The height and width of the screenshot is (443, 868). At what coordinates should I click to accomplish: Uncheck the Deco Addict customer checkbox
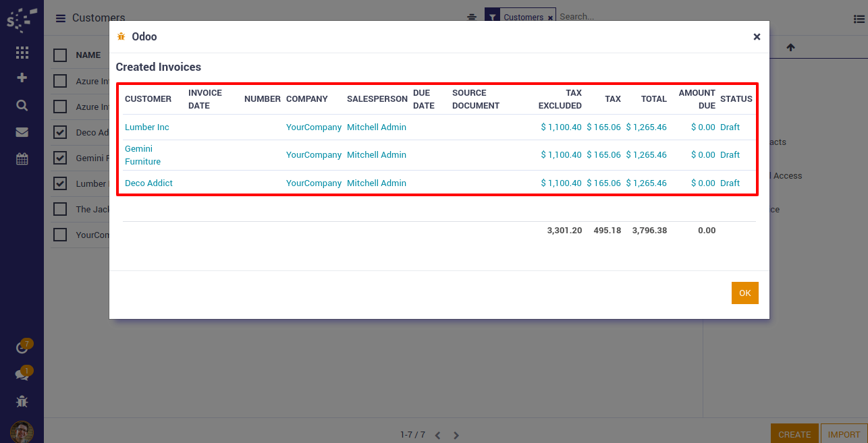click(60, 132)
